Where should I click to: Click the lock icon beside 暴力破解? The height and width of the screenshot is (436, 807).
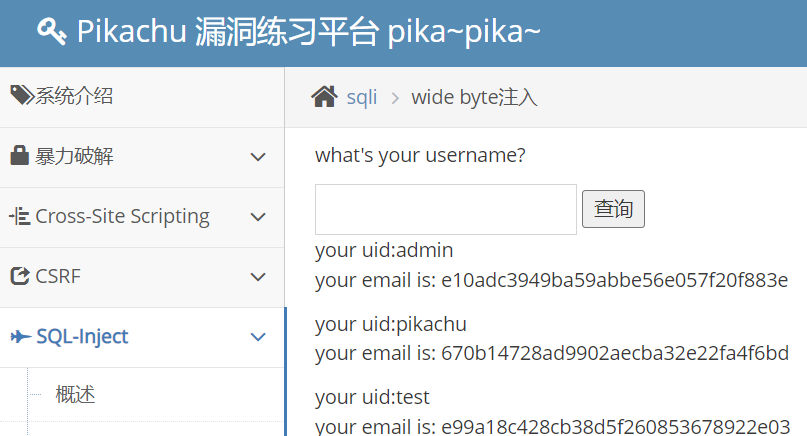(x=20, y=155)
